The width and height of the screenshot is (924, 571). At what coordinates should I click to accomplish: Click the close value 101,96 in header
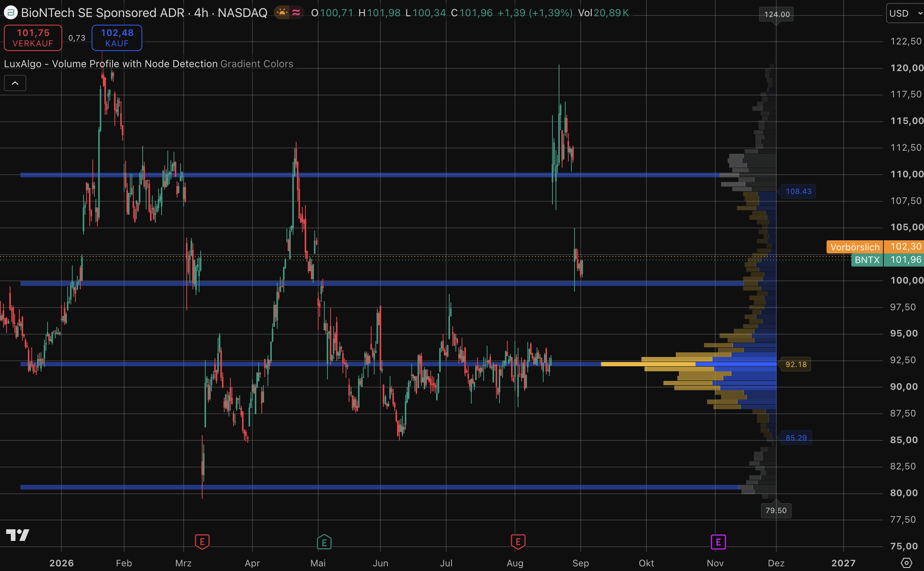click(x=476, y=13)
